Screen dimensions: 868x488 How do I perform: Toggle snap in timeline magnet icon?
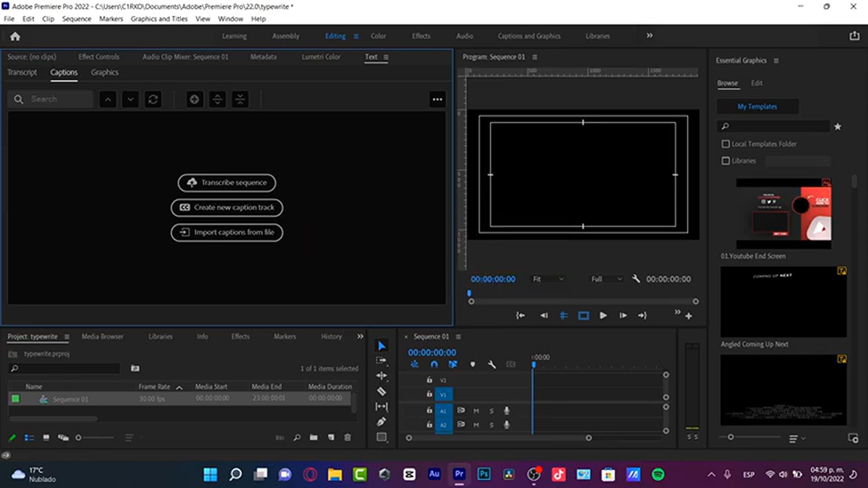pyautogui.click(x=434, y=364)
